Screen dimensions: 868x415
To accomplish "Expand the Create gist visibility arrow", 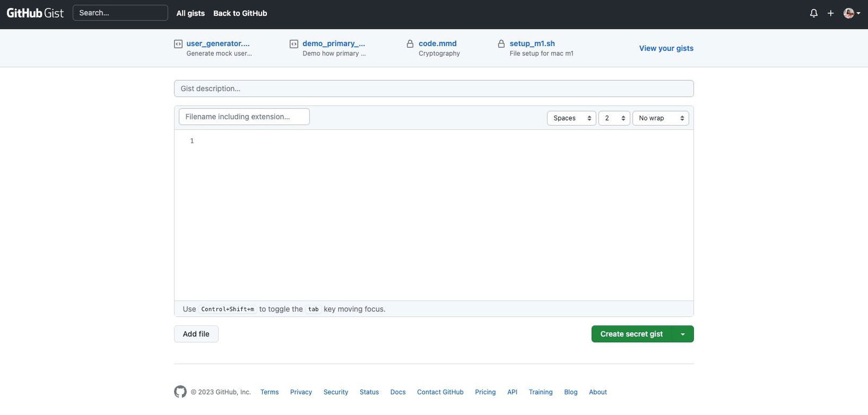I will tap(683, 334).
